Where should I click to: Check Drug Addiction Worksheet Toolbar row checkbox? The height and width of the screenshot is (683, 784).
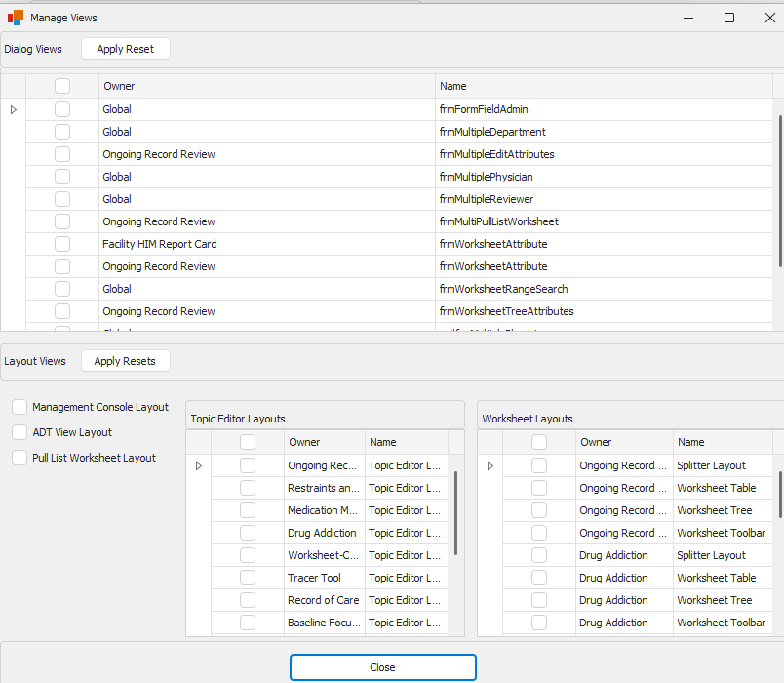click(x=539, y=623)
